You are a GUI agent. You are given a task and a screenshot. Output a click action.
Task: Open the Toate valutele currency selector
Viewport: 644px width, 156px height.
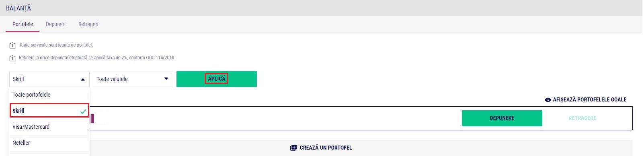tap(133, 79)
